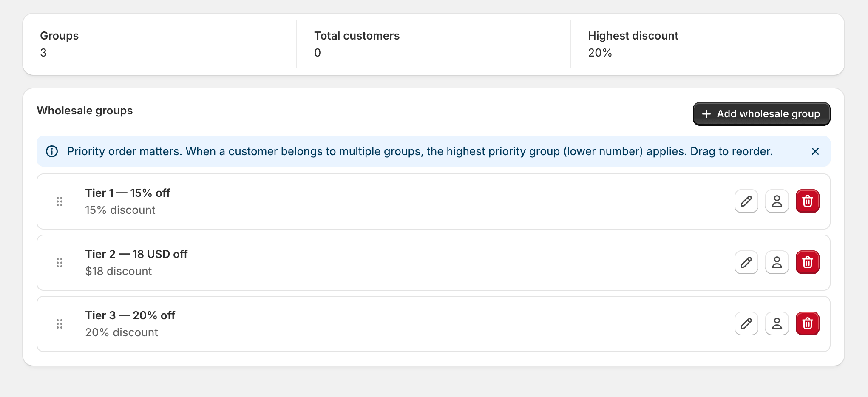The height and width of the screenshot is (397, 868).
Task: Click the Total customers value 0
Action: (x=318, y=53)
